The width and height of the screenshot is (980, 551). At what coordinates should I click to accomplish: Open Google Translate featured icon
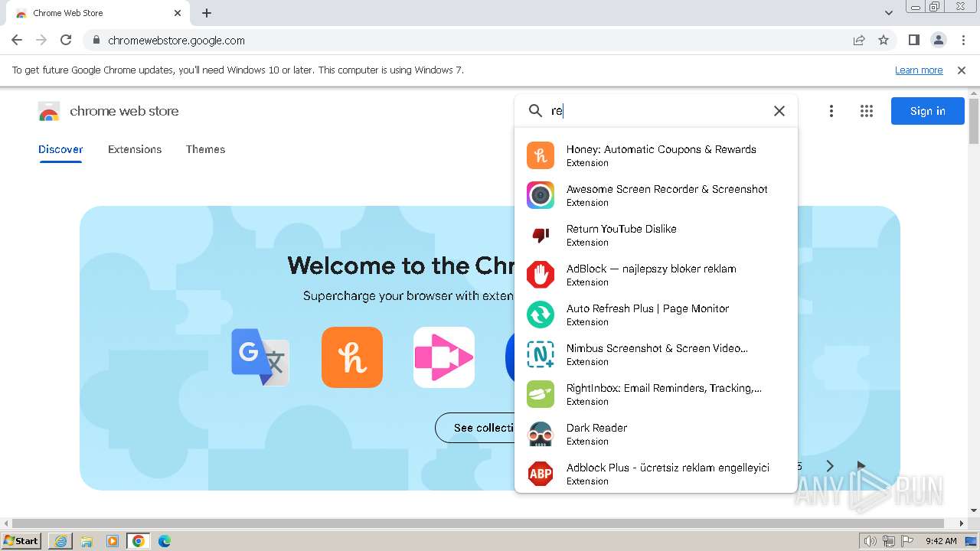coord(260,357)
